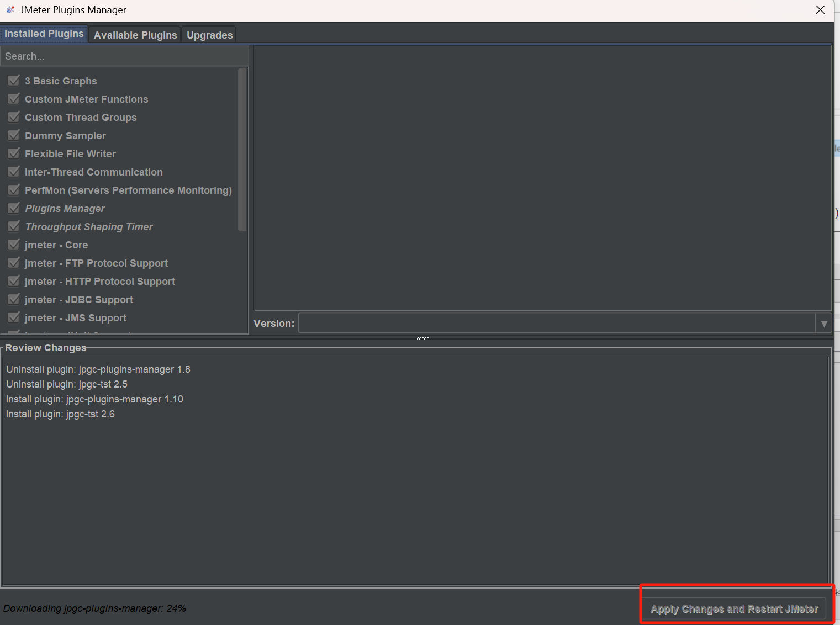The height and width of the screenshot is (625, 840).
Task: Open the Version dropdown arrow
Action: tap(823, 324)
